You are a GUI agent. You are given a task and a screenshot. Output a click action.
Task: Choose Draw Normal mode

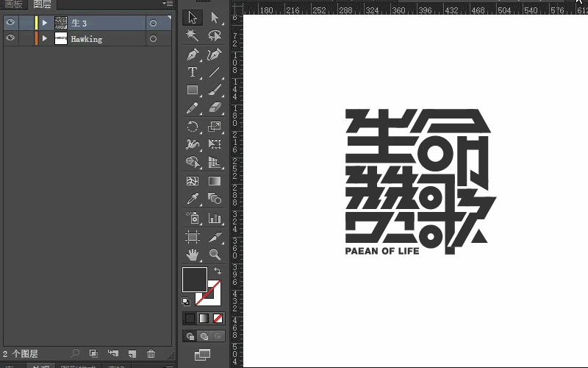pos(190,336)
